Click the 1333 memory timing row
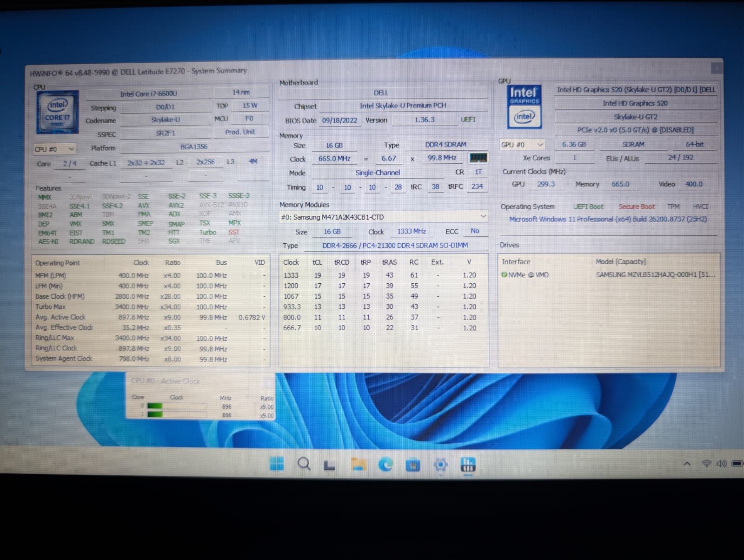744x560 pixels. click(x=383, y=275)
